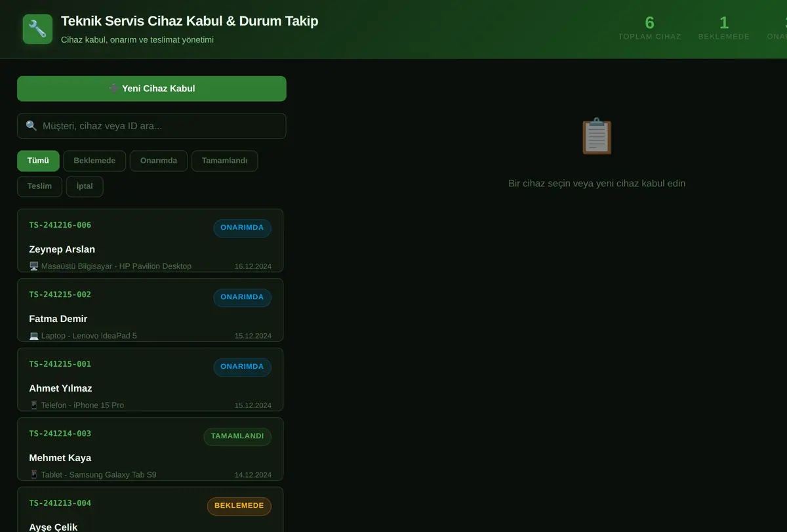Select the Tümü filter
This screenshot has height=532, width=787.
pos(38,161)
